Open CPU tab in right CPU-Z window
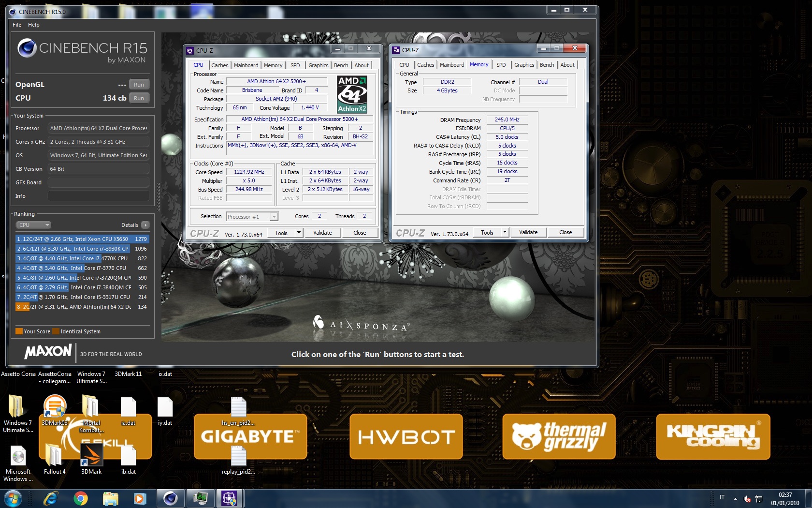This screenshot has height=508, width=812. [404, 65]
